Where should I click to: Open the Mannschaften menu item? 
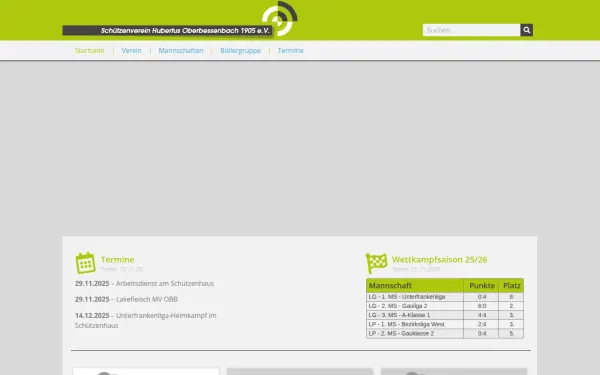point(181,51)
